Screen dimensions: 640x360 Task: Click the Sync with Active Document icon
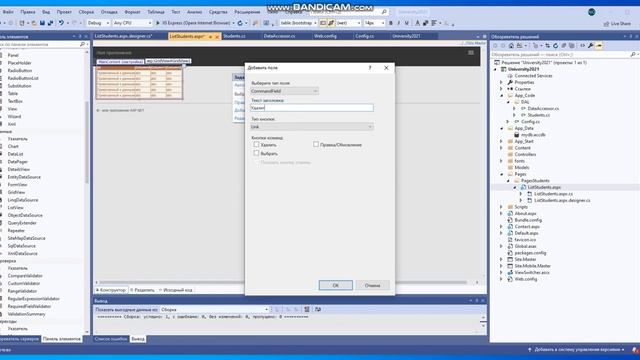[547, 46]
